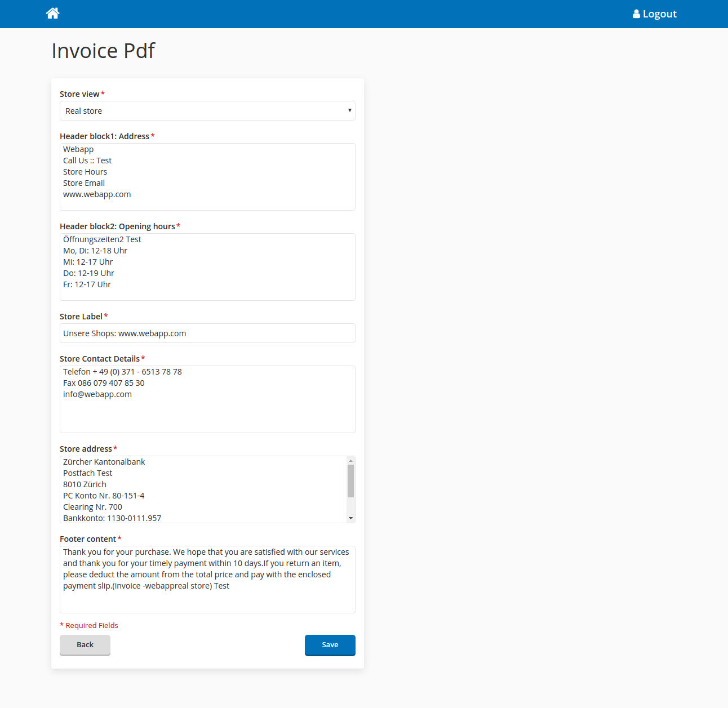Viewport: 728px width, 708px height.
Task: Click the Home icon in the top bar
Action: click(52, 14)
